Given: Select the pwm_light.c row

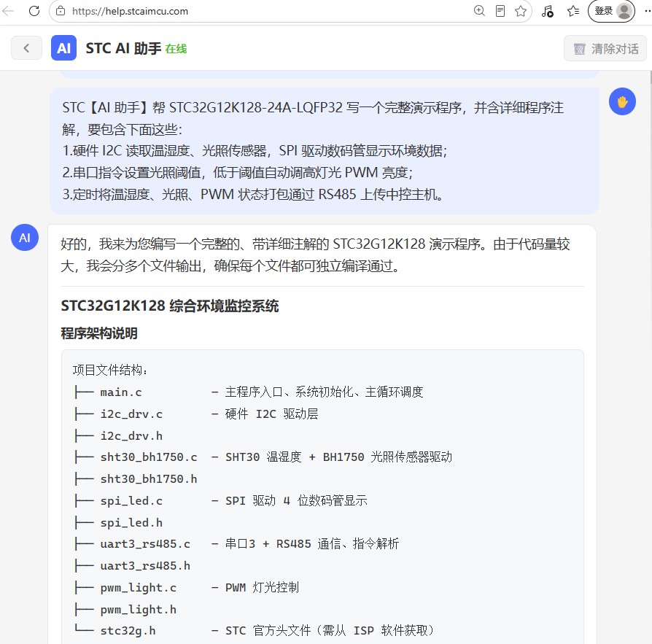Looking at the screenshot, I should coord(186,587).
